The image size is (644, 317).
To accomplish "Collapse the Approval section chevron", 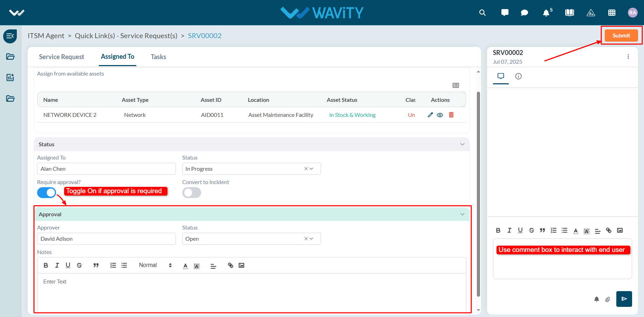I will 462,214.
